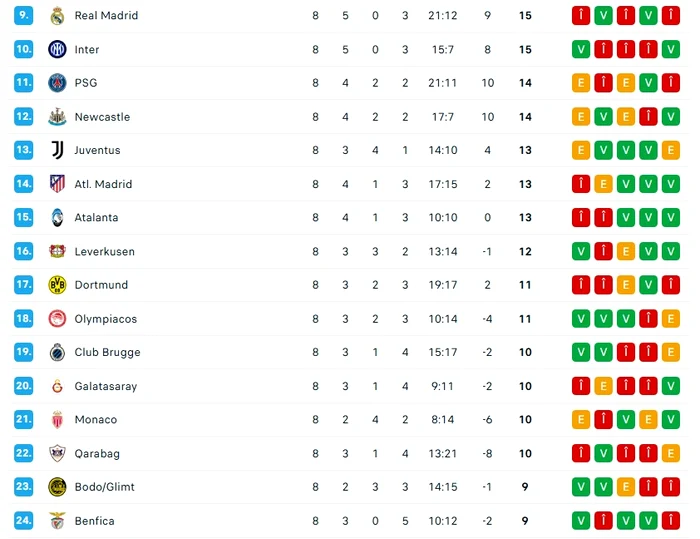Select the Qarabag team name
The height and width of the screenshot is (539, 700).
click(97, 453)
